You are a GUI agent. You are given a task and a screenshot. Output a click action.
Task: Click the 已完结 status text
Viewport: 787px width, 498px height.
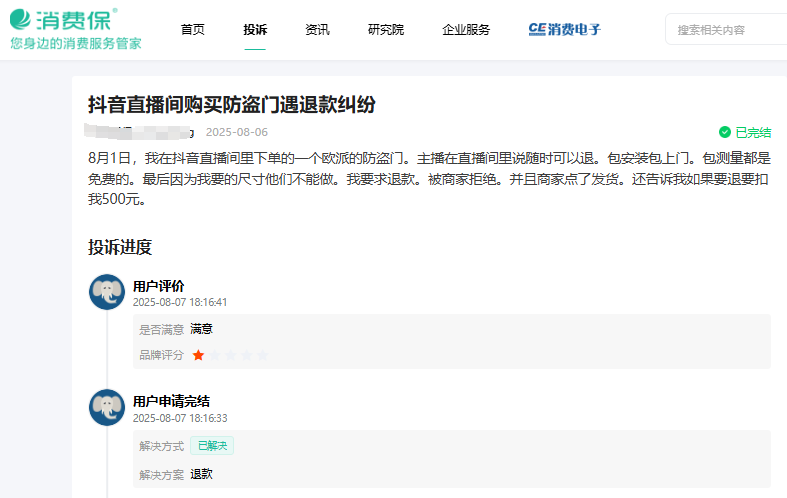coord(753,133)
